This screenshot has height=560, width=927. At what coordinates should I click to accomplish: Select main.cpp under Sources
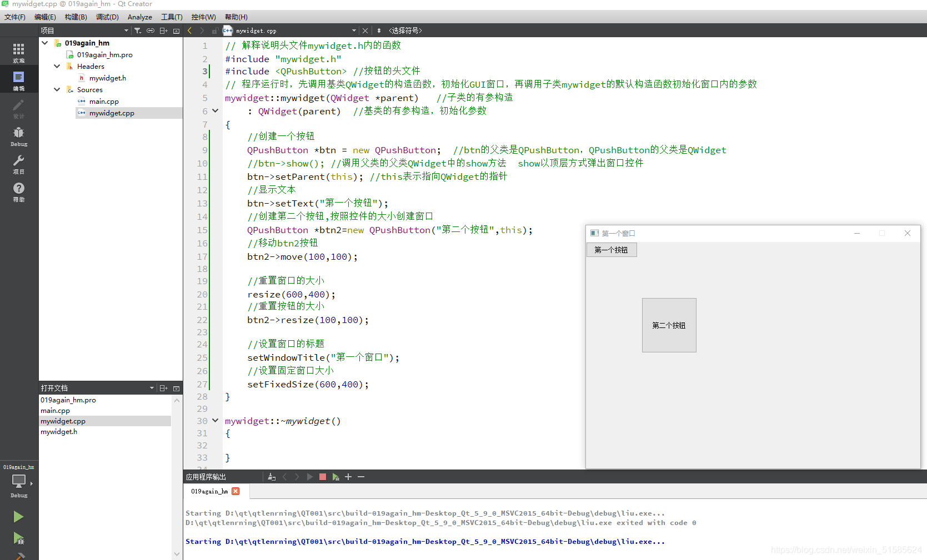104,101
